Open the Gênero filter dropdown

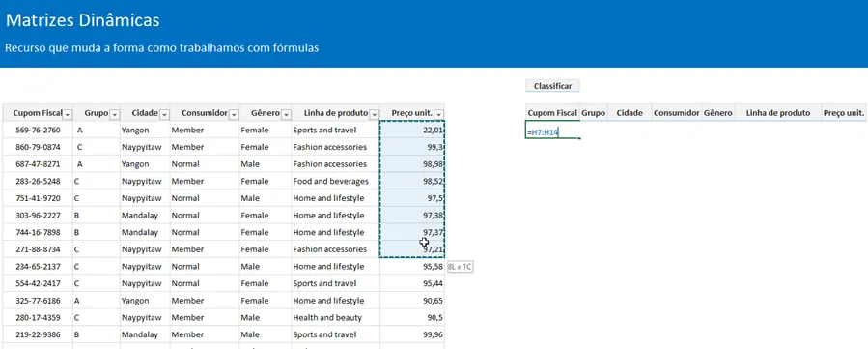[286, 115]
